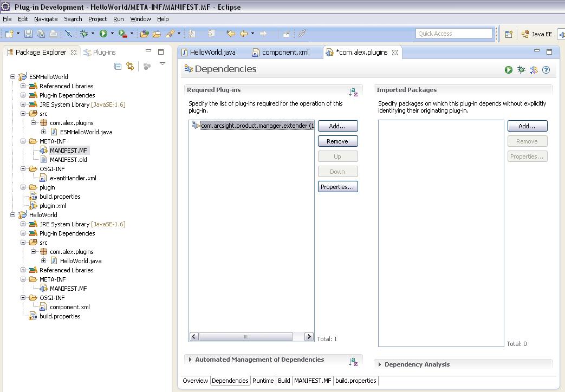
Task: Open the build.properties tab at bottom
Action: (356, 381)
